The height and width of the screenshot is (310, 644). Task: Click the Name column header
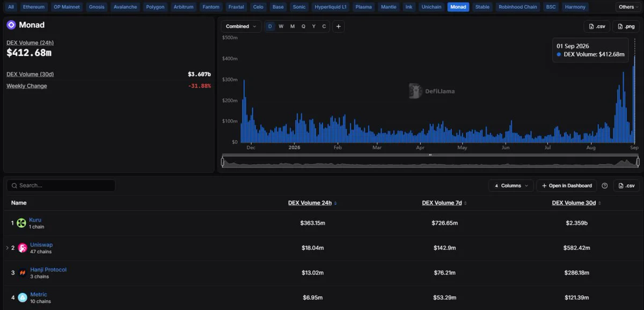19,203
